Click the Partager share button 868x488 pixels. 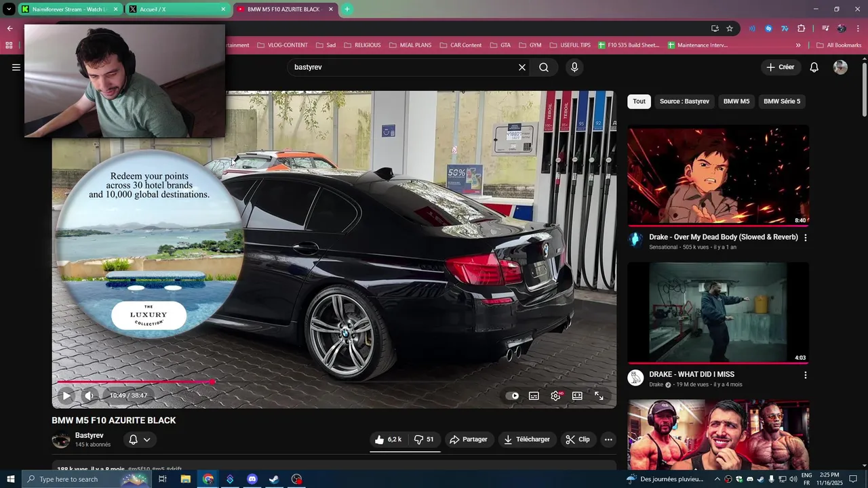pyautogui.click(x=469, y=439)
